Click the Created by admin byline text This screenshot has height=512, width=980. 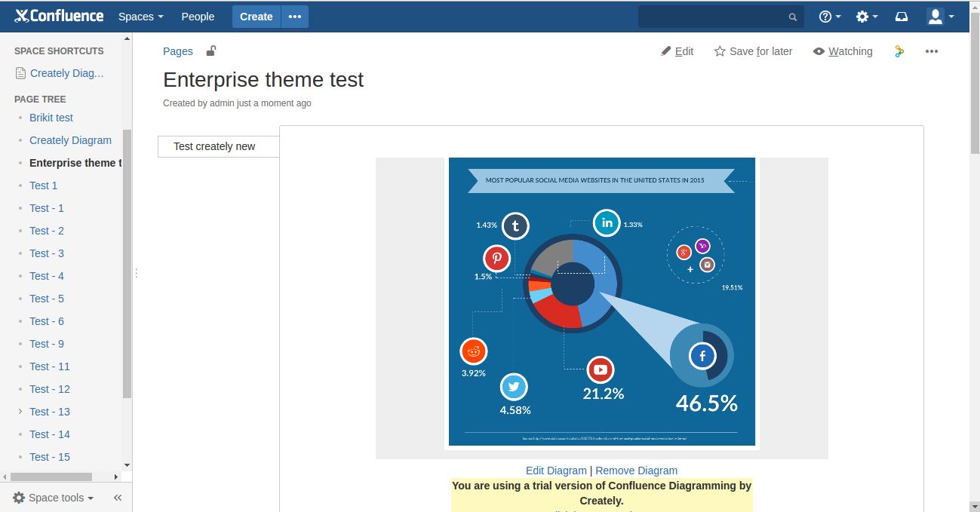[237, 103]
